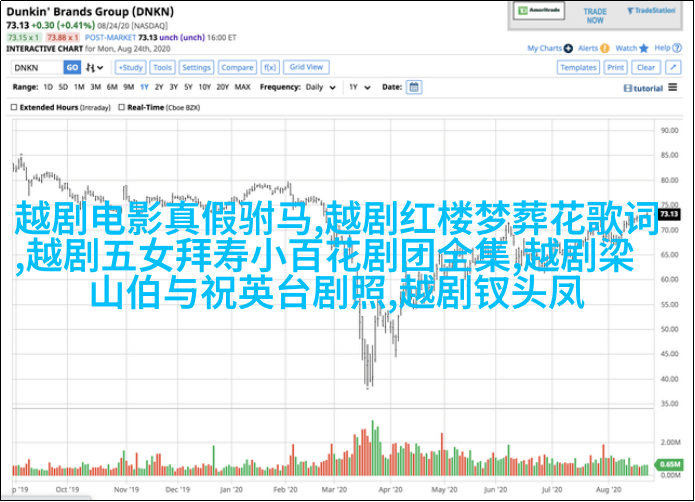
Task: Select the 1D range
Action: pyautogui.click(x=48, y=87)
